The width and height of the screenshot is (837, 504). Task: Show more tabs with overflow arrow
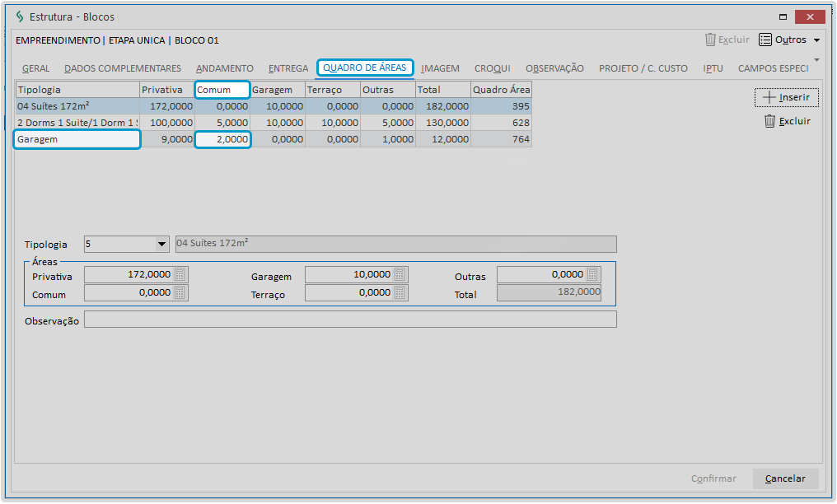816,60
